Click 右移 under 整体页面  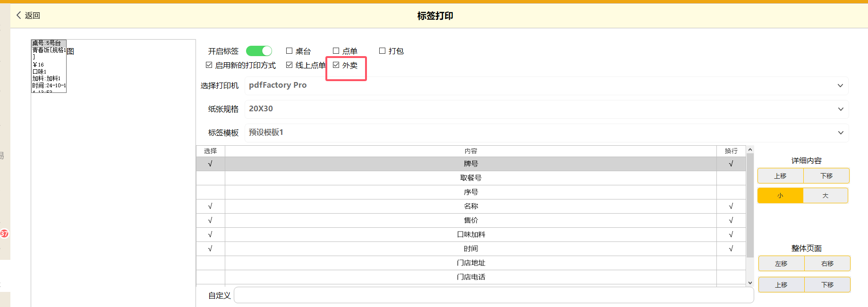827,264
